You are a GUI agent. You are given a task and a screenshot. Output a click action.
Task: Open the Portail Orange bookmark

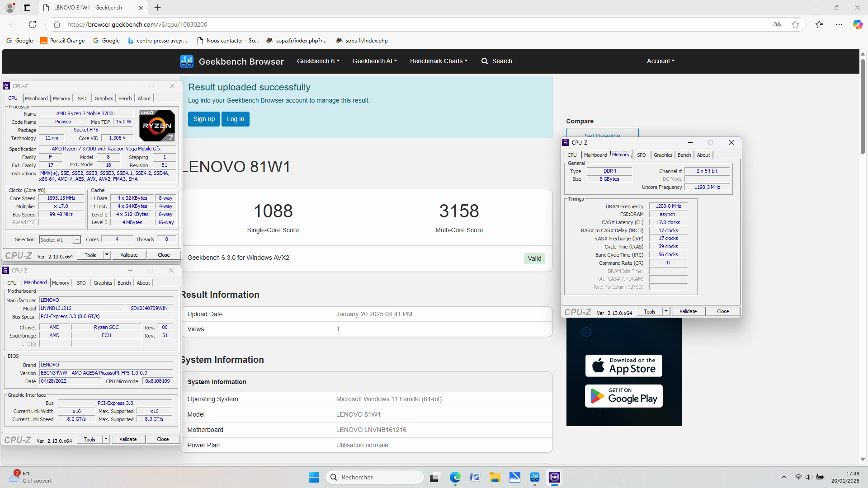(x=62, y=41)
